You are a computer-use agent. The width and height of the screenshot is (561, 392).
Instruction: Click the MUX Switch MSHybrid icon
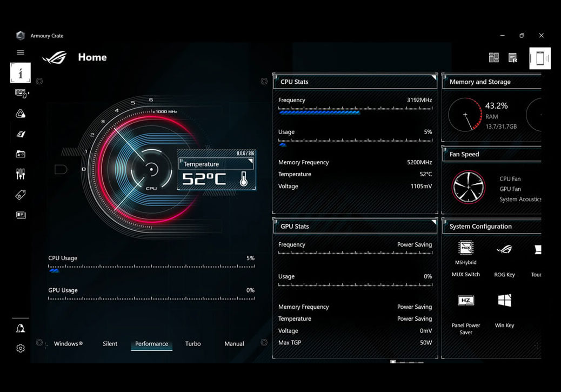click(x=466, y=248)
